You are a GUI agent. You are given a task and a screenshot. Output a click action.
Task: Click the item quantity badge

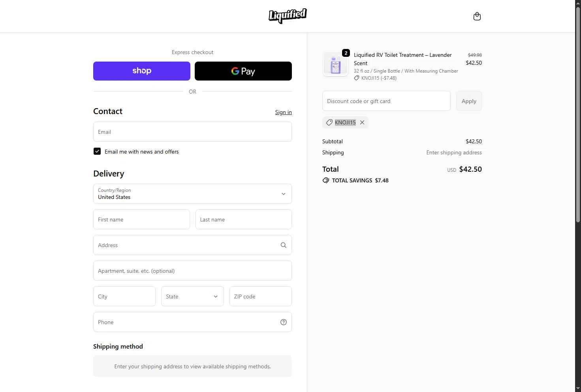tap(346, 53)
